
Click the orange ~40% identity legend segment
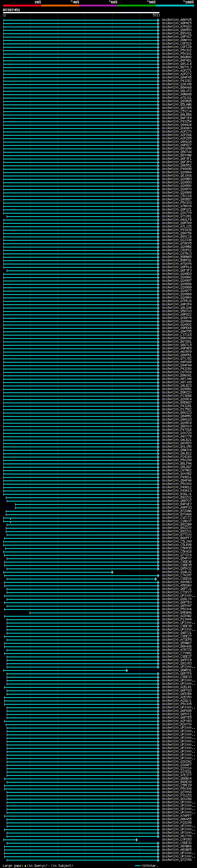coord(60,6)
